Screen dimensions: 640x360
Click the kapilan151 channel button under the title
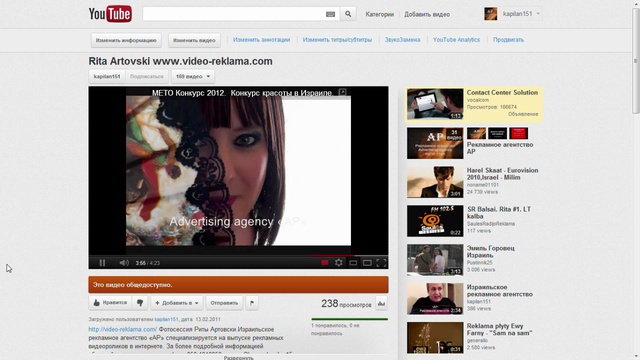pos(107,76)
